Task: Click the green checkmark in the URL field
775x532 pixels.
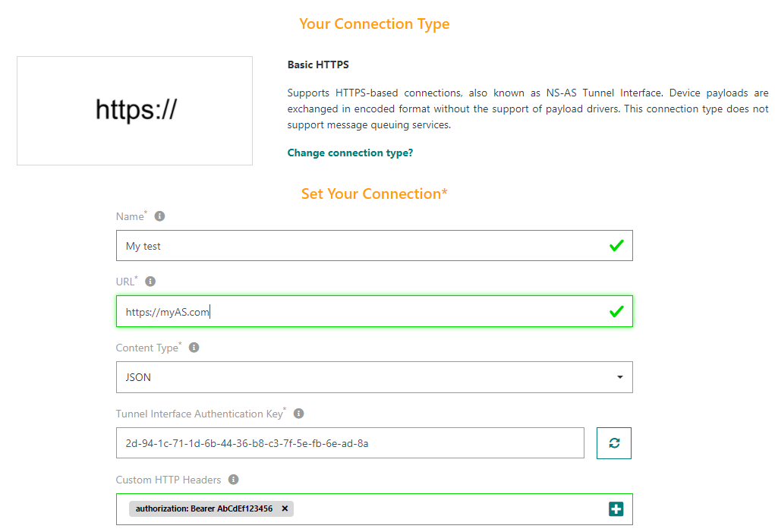Action: click(616, 311)
